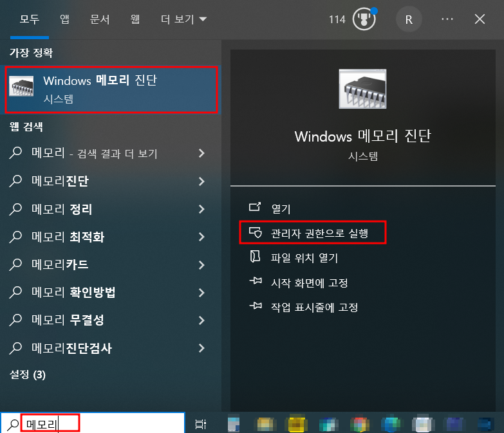Click the 메모리 확인방법 suggestion text
Viewport: 504px width, 433px height.
[73, 292]
